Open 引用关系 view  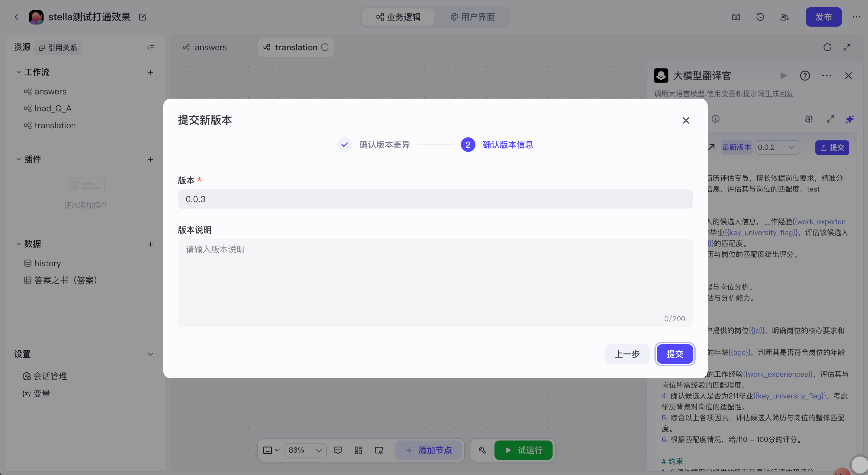pos(58,47)
